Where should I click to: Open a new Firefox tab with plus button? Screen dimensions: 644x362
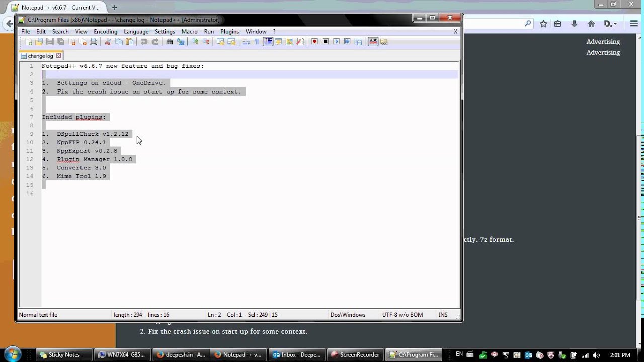point(114,8)
